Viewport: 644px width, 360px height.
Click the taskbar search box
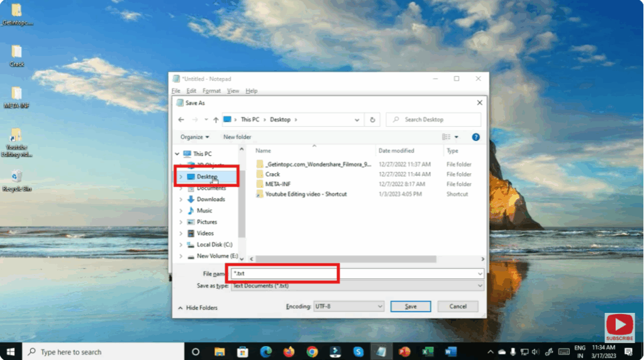[x=103, y=352]
